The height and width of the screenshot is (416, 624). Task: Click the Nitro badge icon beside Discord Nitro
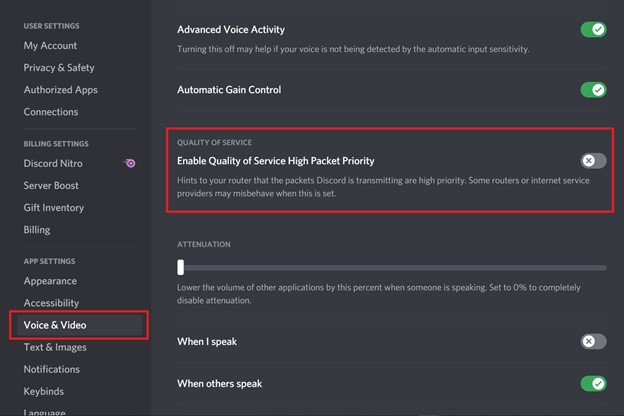(129, 163)
